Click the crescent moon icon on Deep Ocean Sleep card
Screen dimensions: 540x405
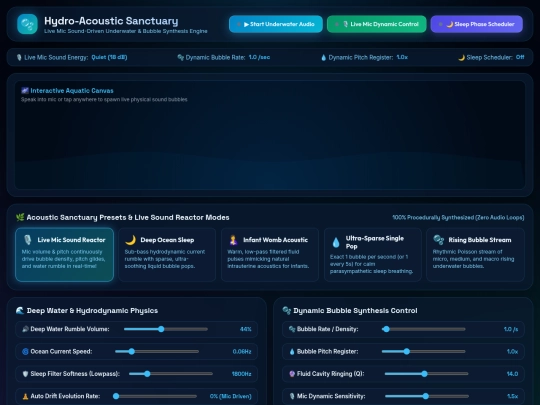coord(131,240)
